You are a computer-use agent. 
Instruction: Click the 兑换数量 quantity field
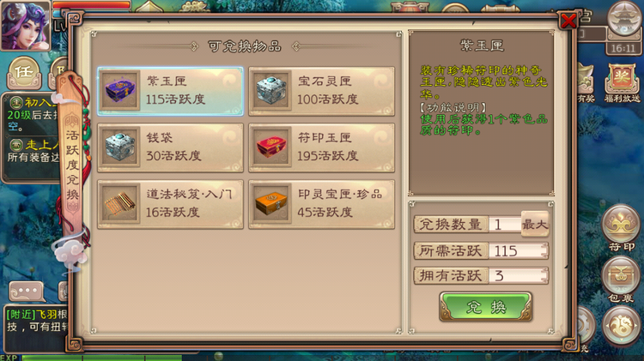[x=505, y=225]
